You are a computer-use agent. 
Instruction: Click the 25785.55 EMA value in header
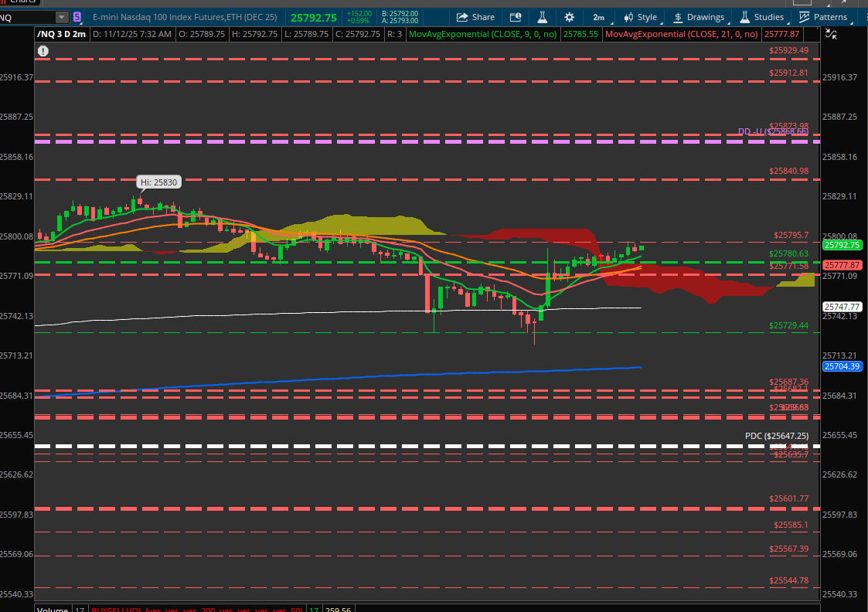click(580, 34)
